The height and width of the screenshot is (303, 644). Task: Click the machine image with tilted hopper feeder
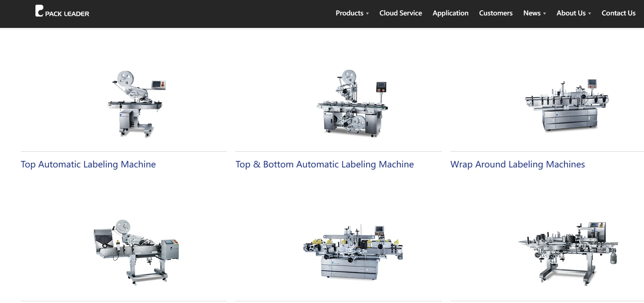pos(136,252)
